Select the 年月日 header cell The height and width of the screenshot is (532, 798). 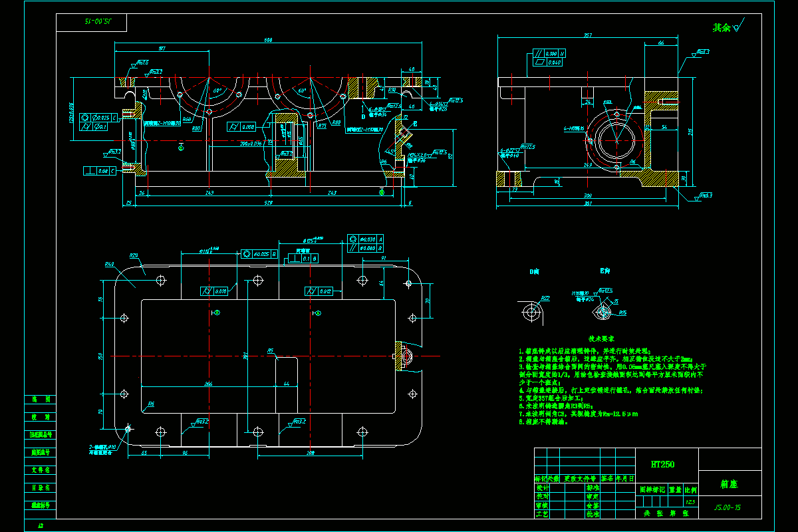point(625,479)
